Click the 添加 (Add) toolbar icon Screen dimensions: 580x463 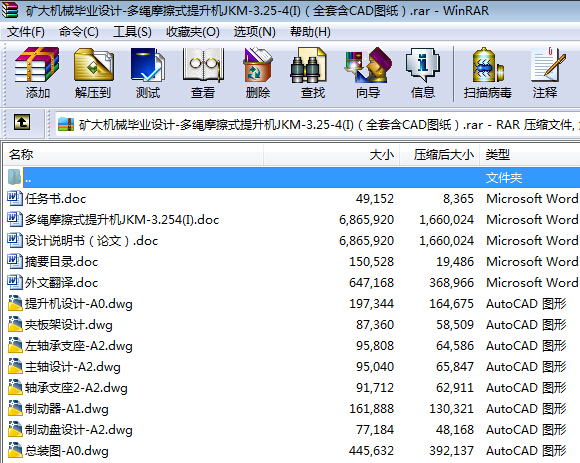pos(37,65)
